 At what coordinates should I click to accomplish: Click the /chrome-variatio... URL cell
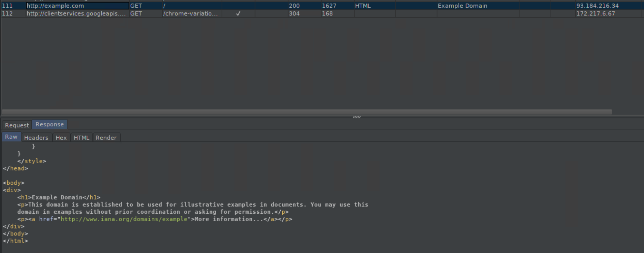[x=190, y=13]
